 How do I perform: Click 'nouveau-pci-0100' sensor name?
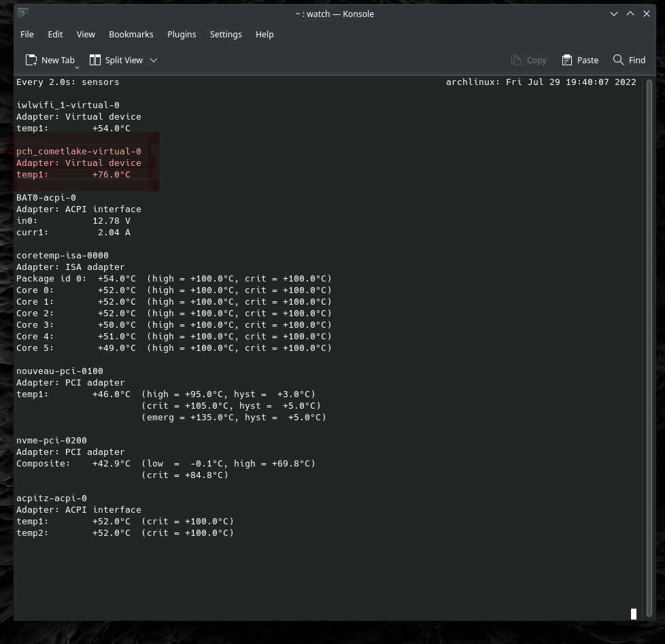pos(60,371)
